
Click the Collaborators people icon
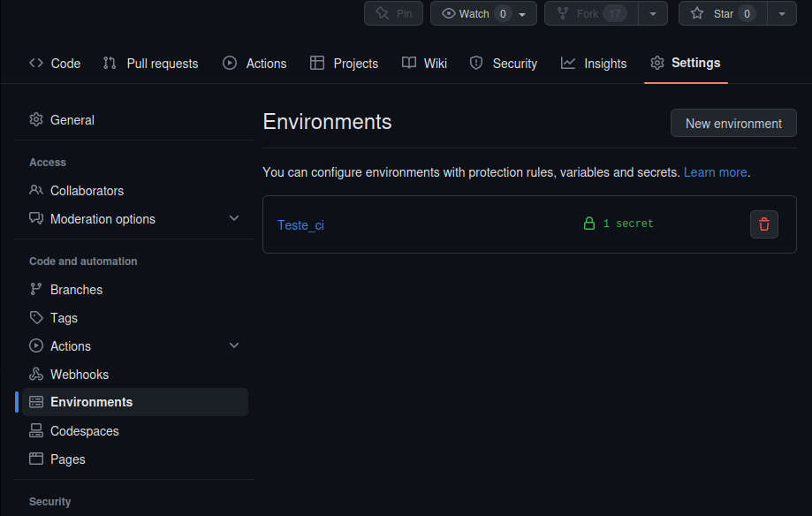tap(36, 190)
